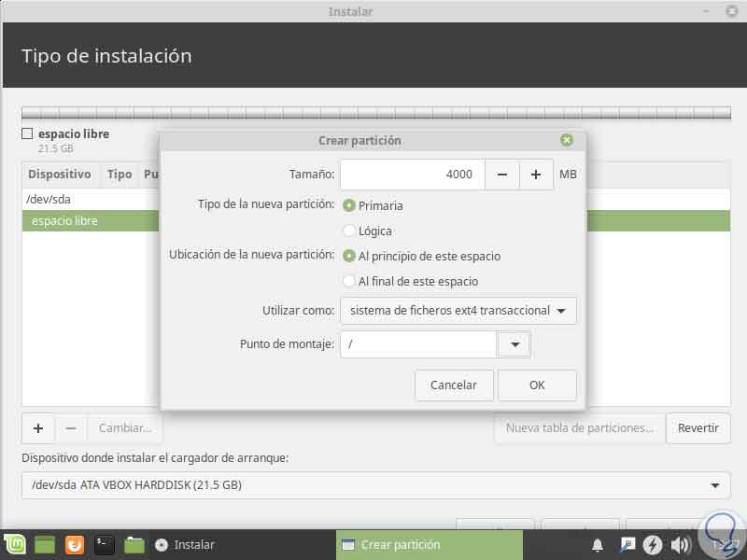
Task: Open the power indicator in the tray
Action: [654, 544]
